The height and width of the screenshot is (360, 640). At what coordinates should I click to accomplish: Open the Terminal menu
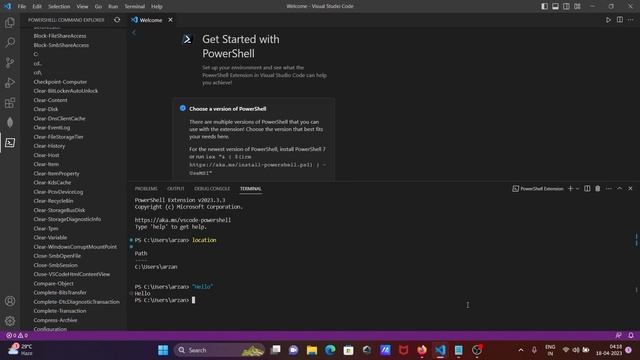click(135, 7)
